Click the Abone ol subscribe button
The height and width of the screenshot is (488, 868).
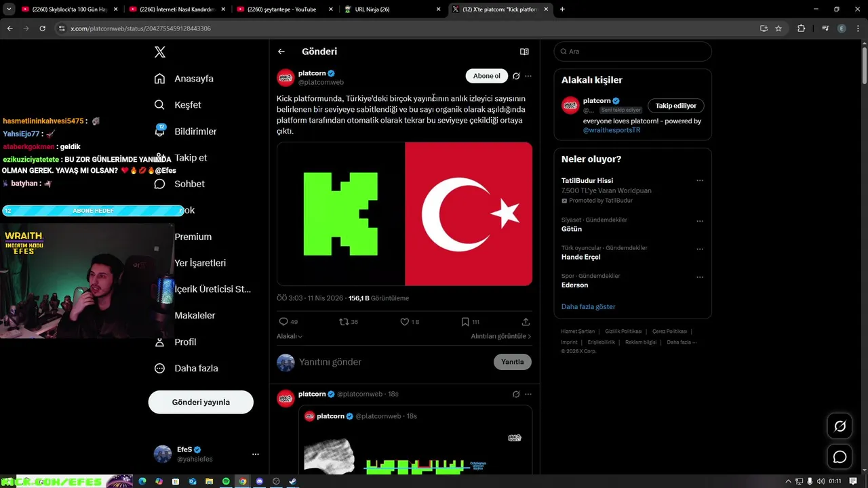click(487, 76)
